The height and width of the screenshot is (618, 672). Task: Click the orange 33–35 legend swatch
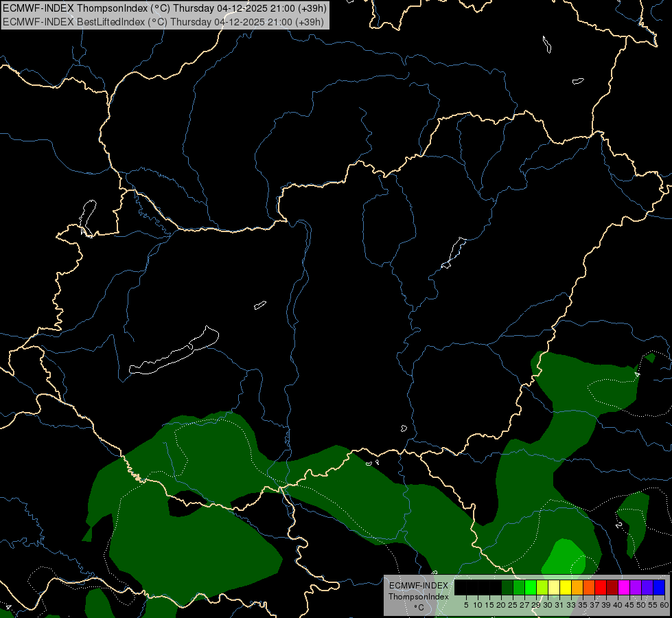click(x=577, y=587)
